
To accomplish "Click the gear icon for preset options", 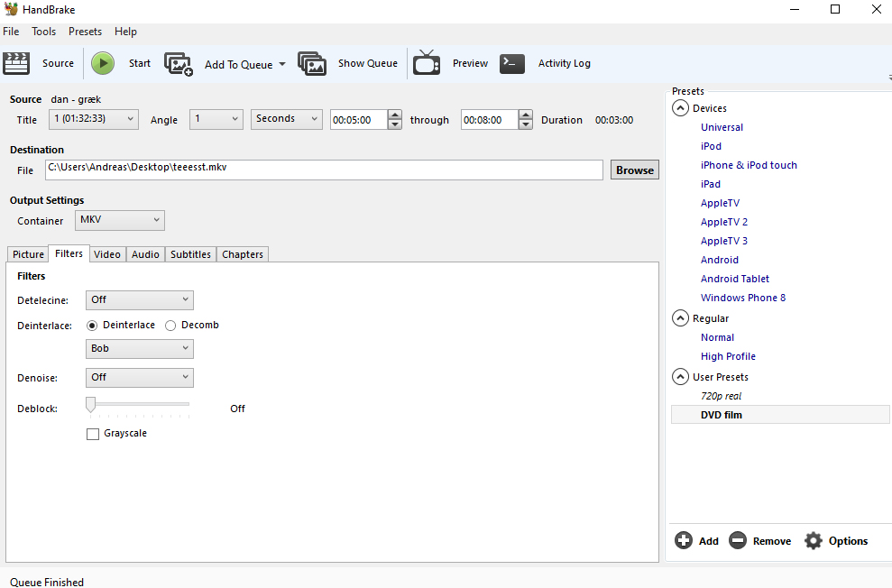I will point(814,540).
